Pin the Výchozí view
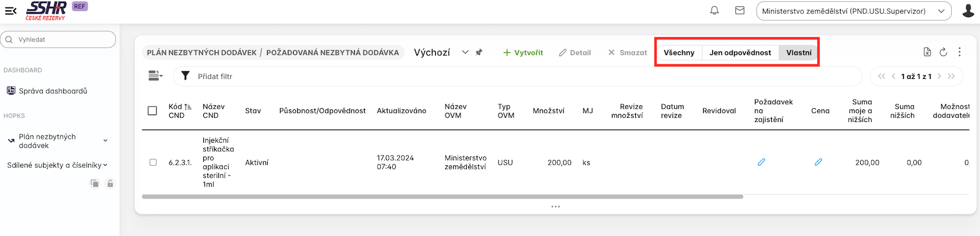 click(479, 52)
